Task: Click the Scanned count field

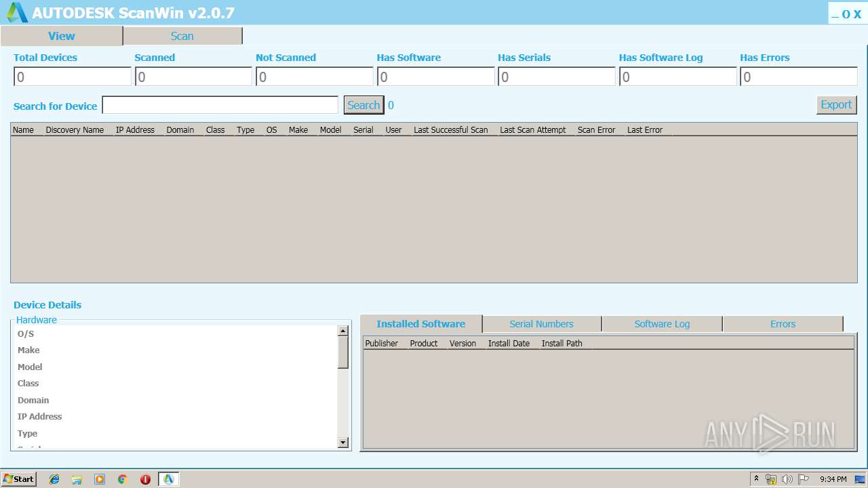Action: (193, 77)
